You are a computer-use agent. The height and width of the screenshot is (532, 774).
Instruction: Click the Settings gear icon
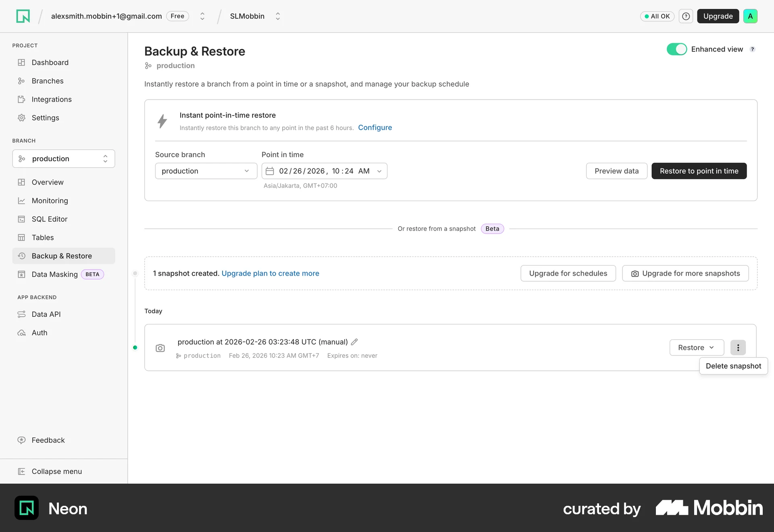21,118
